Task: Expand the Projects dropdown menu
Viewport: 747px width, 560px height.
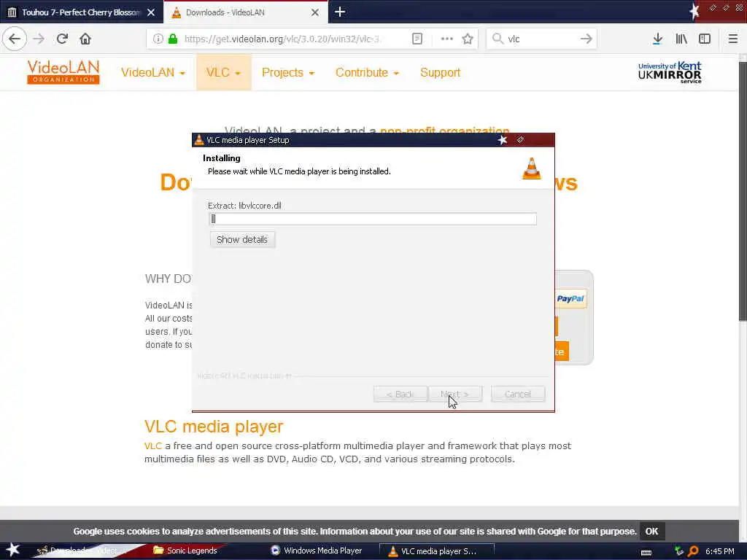Action: (288, 72)
